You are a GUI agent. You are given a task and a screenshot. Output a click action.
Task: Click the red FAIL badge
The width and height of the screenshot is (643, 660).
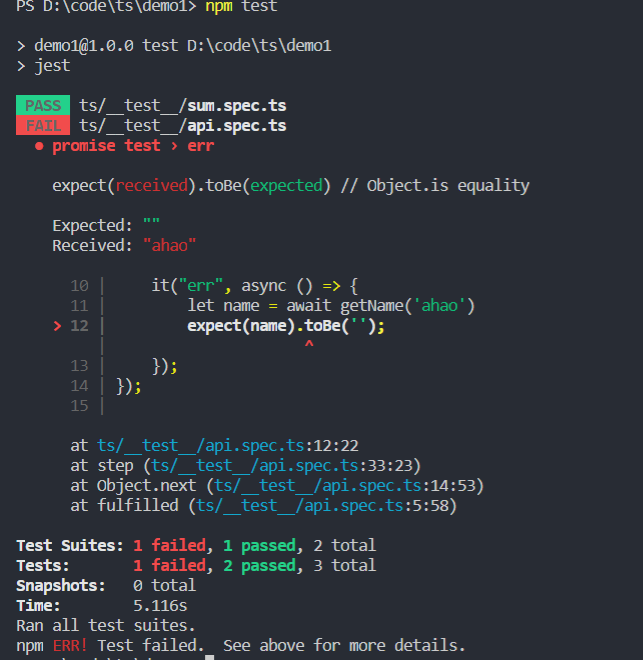coord(43,125)
